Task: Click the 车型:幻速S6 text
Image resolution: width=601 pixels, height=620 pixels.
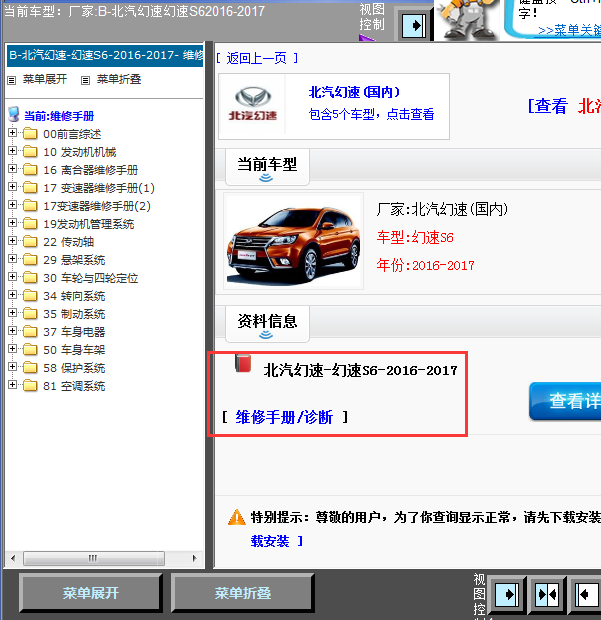Action: tap(415, 237)
